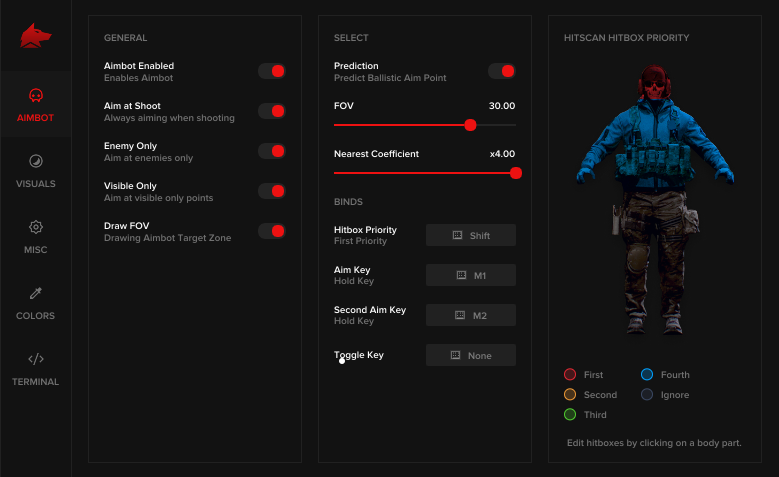Image resolution: width=779 pixels, height=477 pixels.
Task: Click the Toggle Key None bind button
Action: click(471, 355)
